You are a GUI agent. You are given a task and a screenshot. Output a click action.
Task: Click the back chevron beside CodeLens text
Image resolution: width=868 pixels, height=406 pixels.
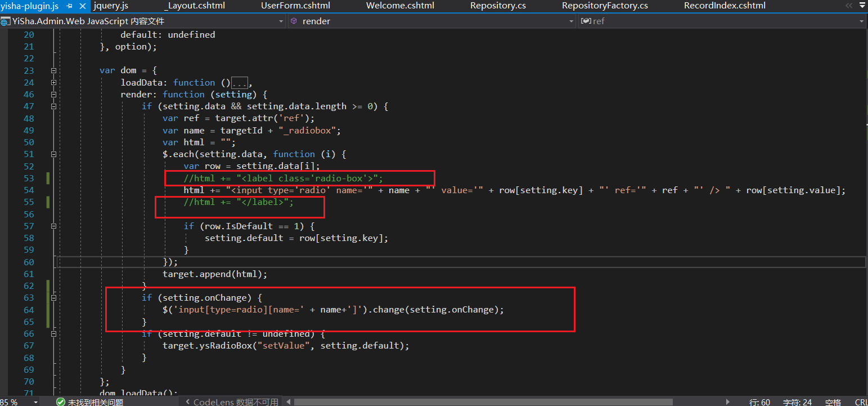click(x=188, y=401)
